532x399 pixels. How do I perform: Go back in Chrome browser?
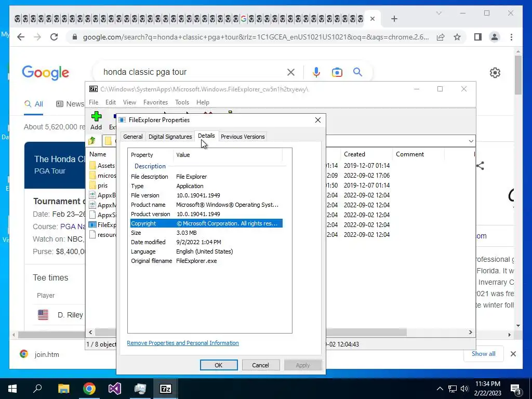(x=21, y=37)
